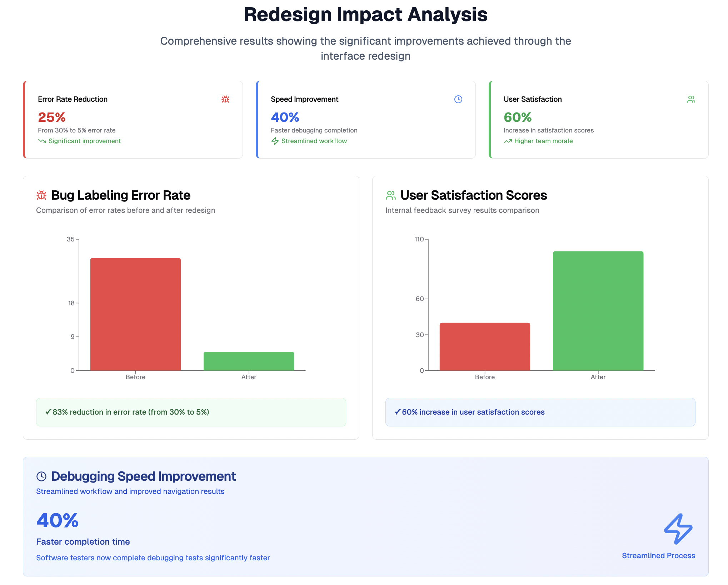The width and height of the screenshot is (728, 585).
Task: Click the Redesign Impact Analysis heading
Action: point(365,15)
